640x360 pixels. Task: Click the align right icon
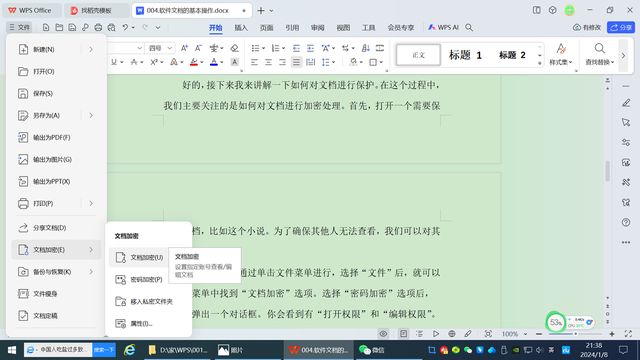pos(282,62)
